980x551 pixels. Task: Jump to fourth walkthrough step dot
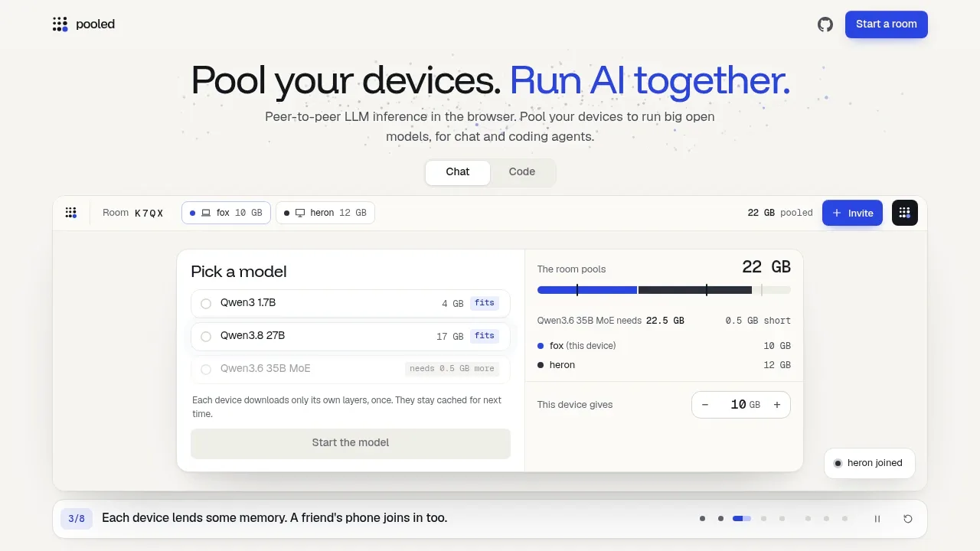point(763,519)
